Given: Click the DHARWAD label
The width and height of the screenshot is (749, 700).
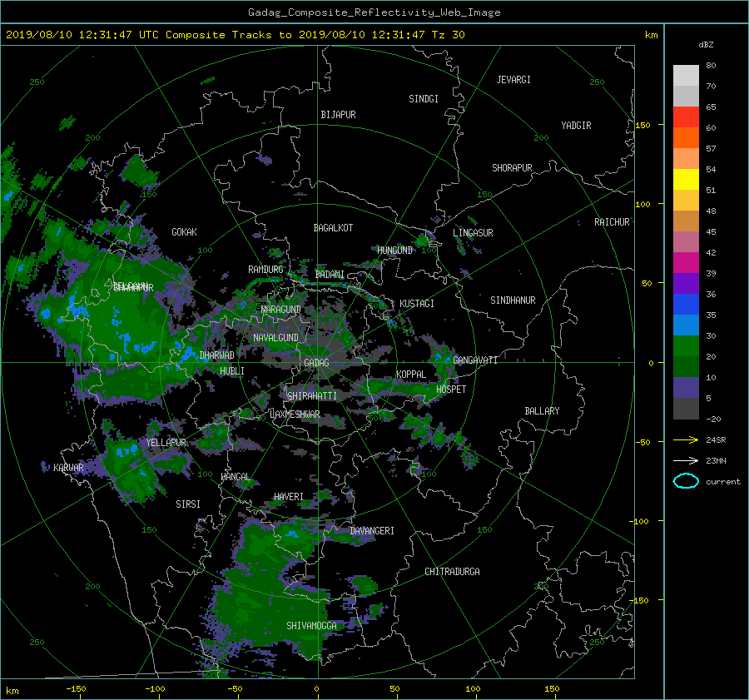Looking at the screenshot, I should point(217,355).
